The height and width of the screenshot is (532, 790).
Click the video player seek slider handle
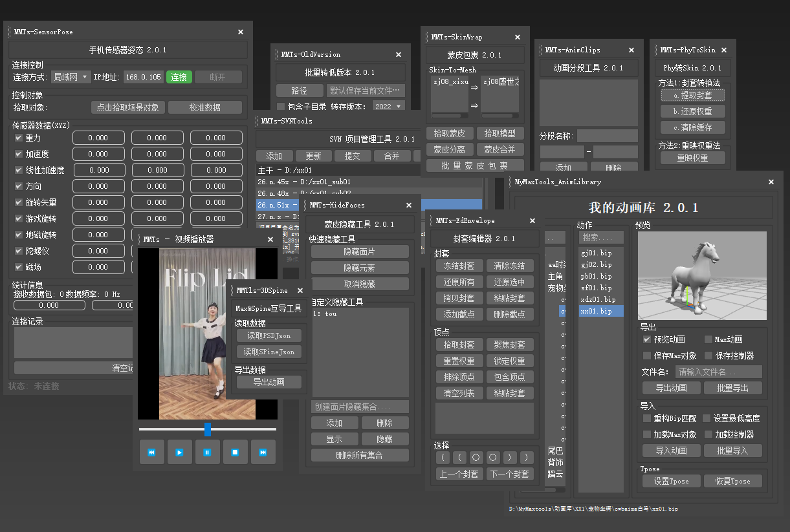click(208, 429)
